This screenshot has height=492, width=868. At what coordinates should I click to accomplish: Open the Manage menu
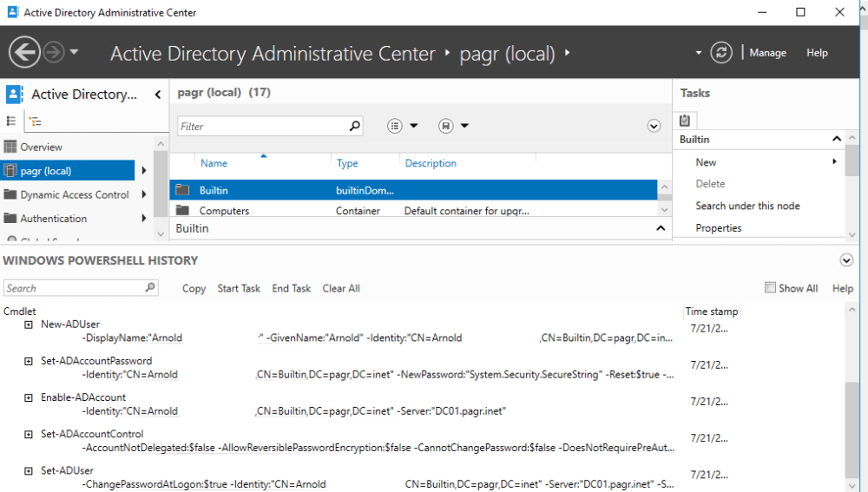(x=767, y=53)
